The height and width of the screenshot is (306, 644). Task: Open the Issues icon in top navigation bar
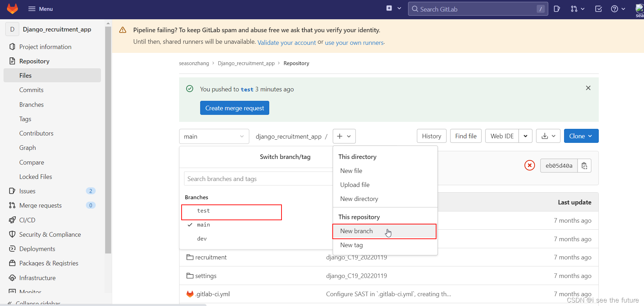coord(557,9)
